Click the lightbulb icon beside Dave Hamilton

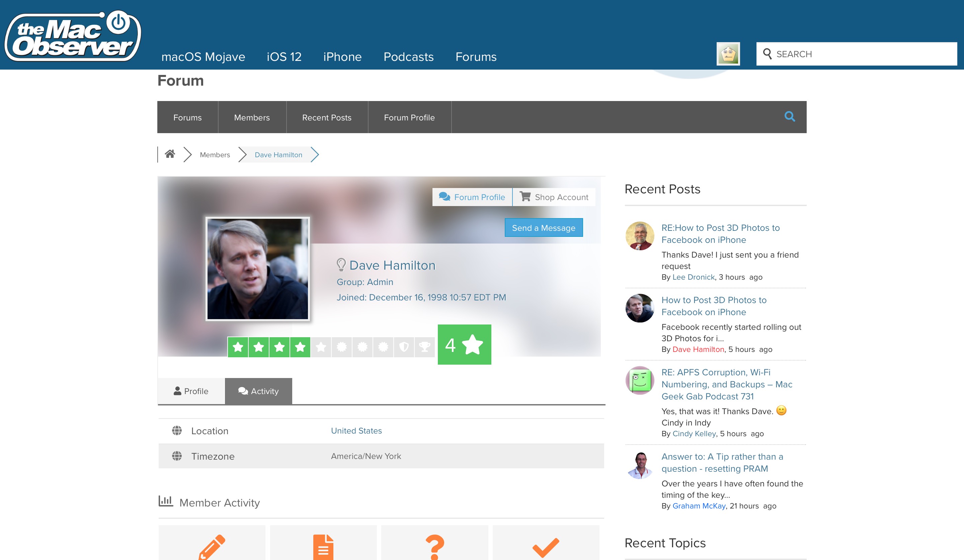341,265
